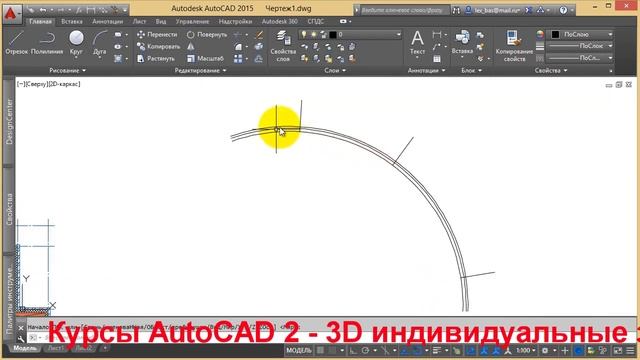Click the color wheel object color icon
Viewport: 640px width, 360px height.
[540, 35]
